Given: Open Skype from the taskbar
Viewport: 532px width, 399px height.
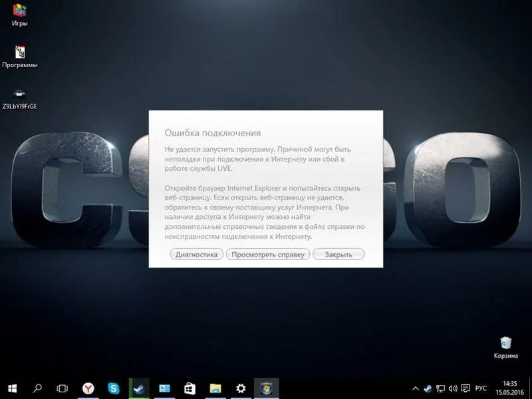Looking at the screenshot, I should coord(114,388).
